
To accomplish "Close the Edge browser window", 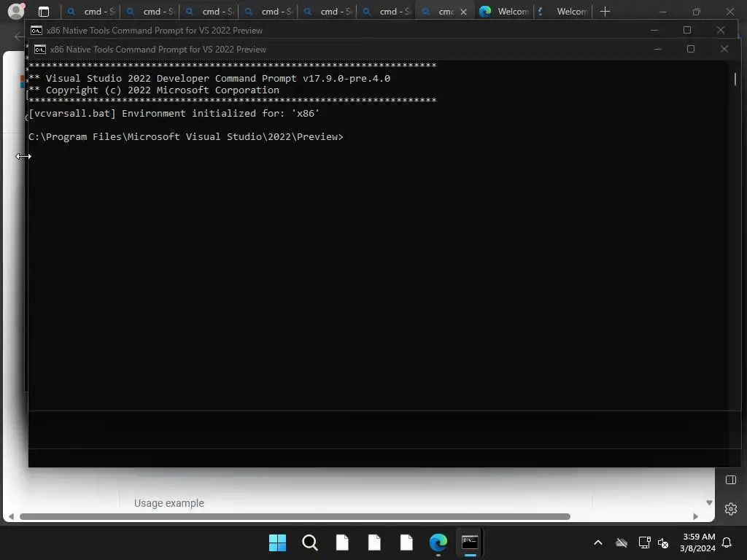I will coord(729,12).
